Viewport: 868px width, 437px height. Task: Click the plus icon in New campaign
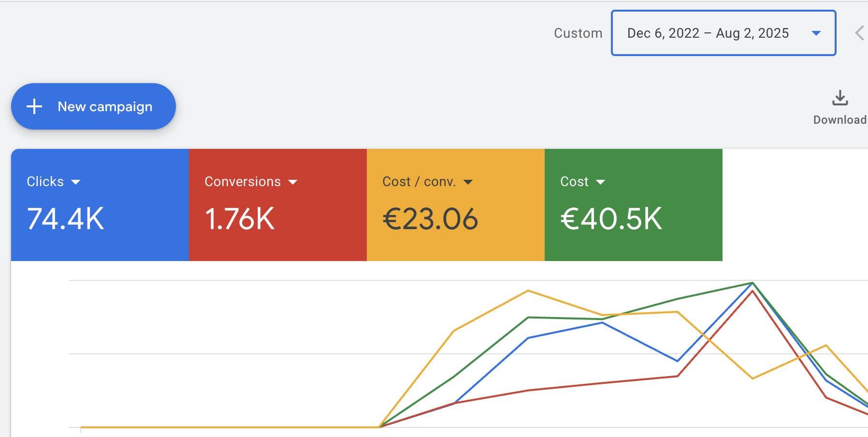click(x=34, y=106)
